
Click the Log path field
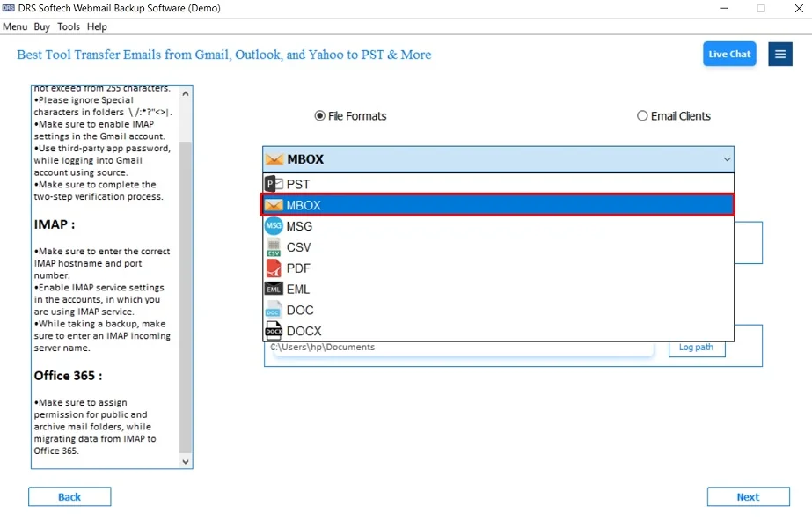click(696, 347)
